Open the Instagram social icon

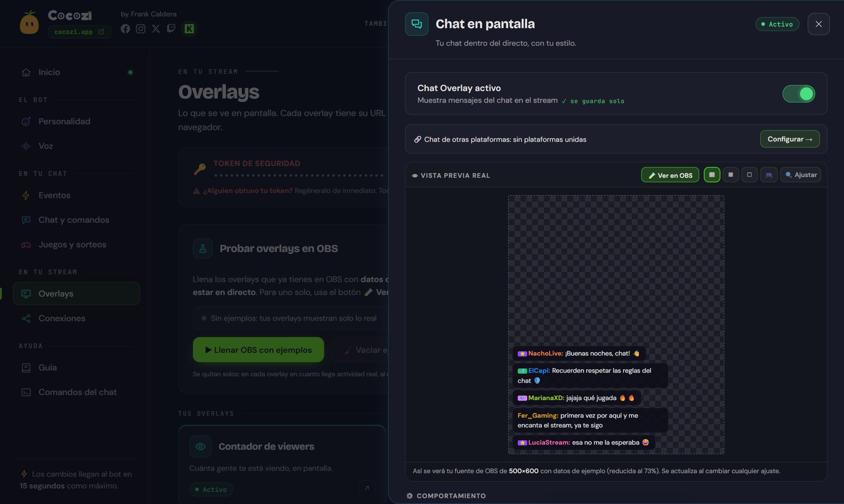140,29
